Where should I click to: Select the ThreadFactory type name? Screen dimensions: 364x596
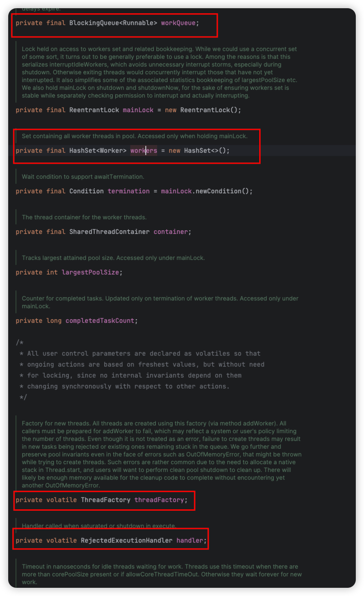click(x=105, y=500)
